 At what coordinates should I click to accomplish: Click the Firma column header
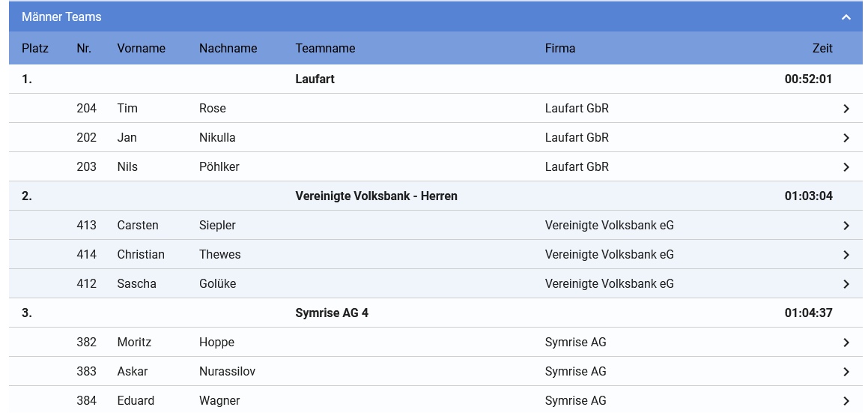559,48
